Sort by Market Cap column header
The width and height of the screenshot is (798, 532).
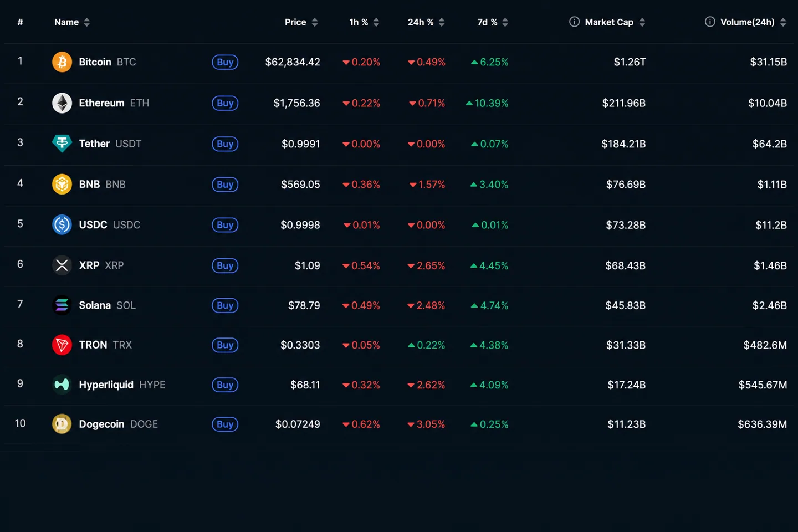coord(615,22)
